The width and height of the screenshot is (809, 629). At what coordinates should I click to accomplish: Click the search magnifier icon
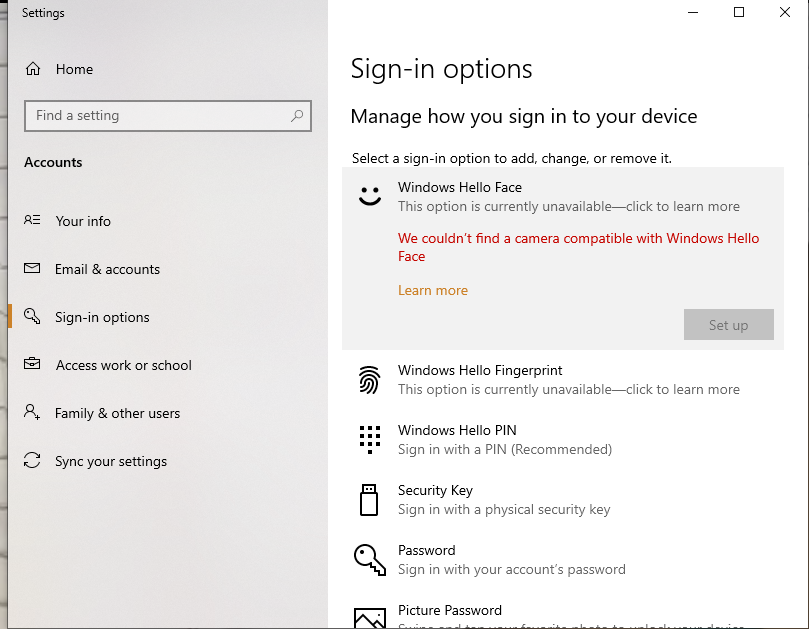pyautogui.click(x=297, y=116)
